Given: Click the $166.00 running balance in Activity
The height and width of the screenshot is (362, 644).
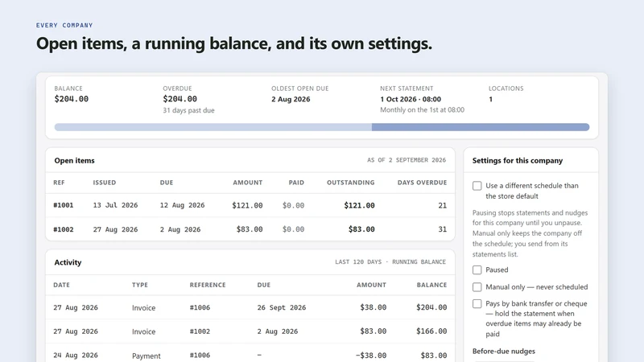Looking at the screenshot, I should 431,331.
